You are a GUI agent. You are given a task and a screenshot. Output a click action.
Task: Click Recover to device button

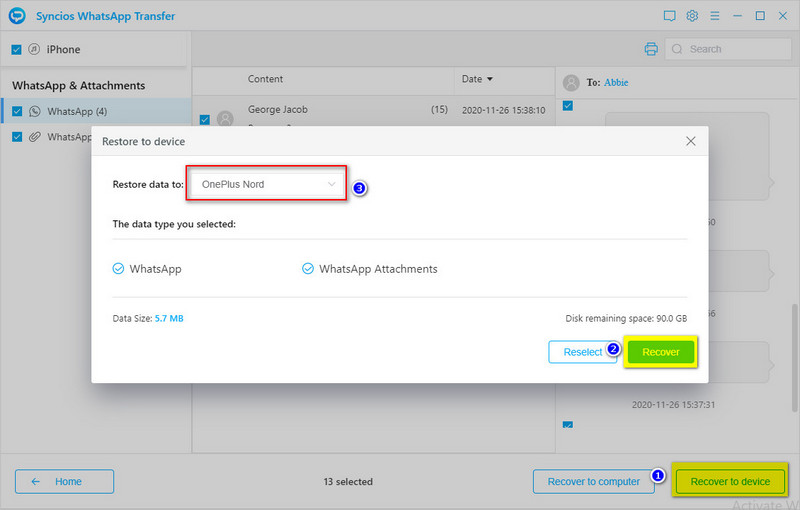tap(730, 481)
